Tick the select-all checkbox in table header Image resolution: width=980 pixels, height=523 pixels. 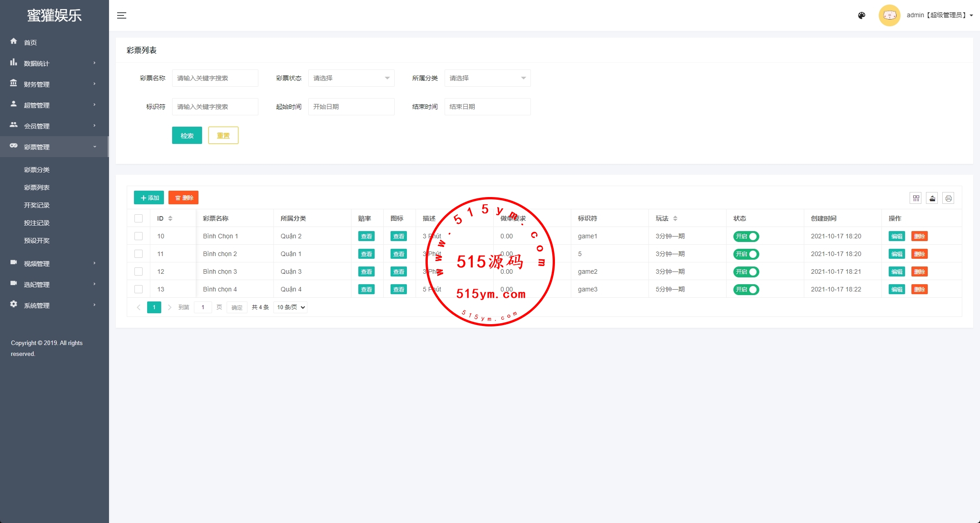(139, 218)
